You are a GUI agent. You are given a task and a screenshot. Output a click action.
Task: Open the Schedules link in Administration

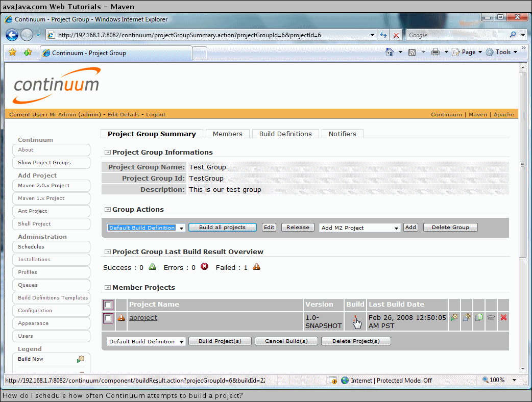coord(31,246)
